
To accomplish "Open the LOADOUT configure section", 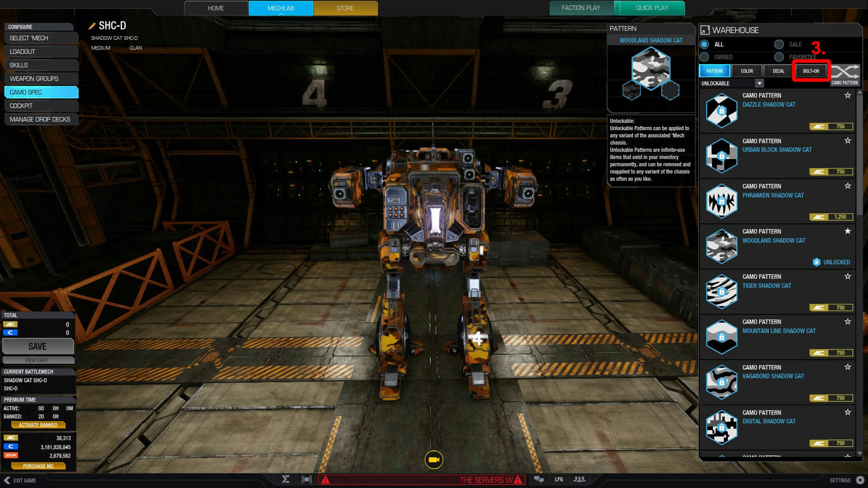I will (x=41, y=52).
